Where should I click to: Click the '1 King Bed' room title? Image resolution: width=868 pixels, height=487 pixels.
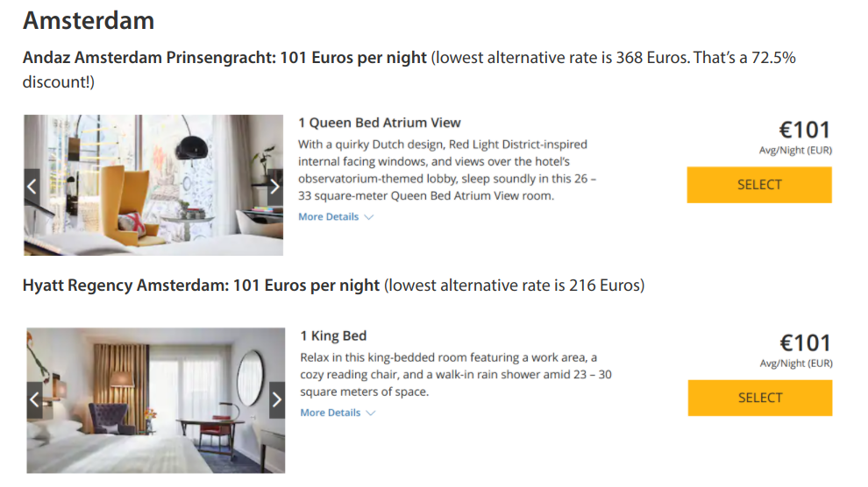(333, 335)
